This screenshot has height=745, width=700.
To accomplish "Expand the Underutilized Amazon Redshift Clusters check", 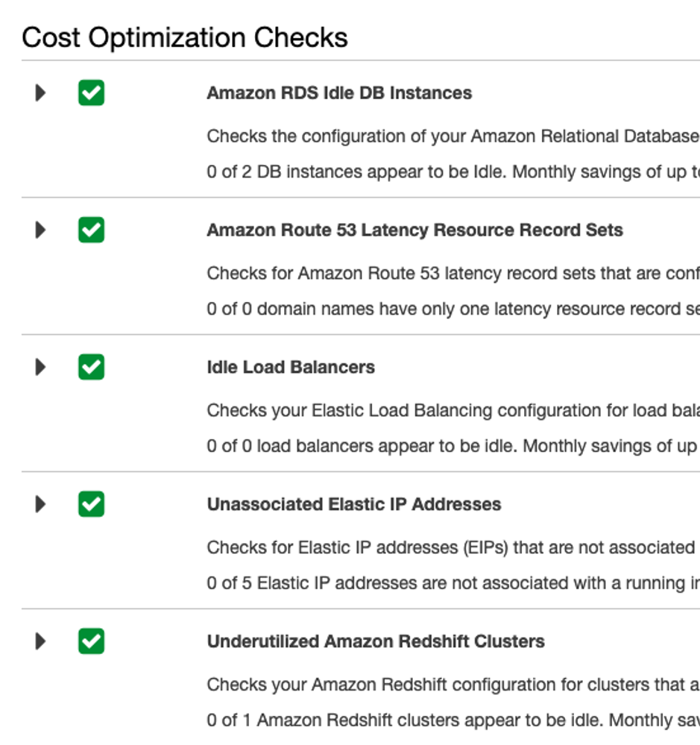I will (x=40, y=641).
